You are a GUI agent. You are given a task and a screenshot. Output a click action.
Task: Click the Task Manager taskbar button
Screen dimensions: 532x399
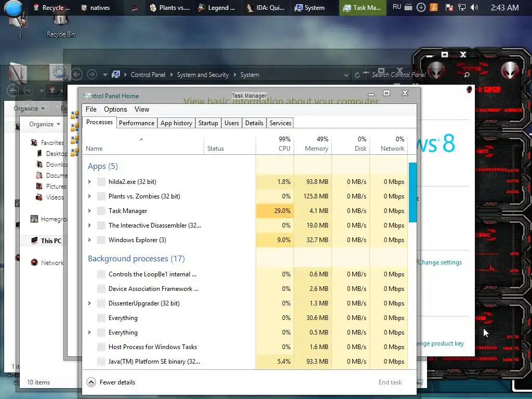[x=362, y=7]
